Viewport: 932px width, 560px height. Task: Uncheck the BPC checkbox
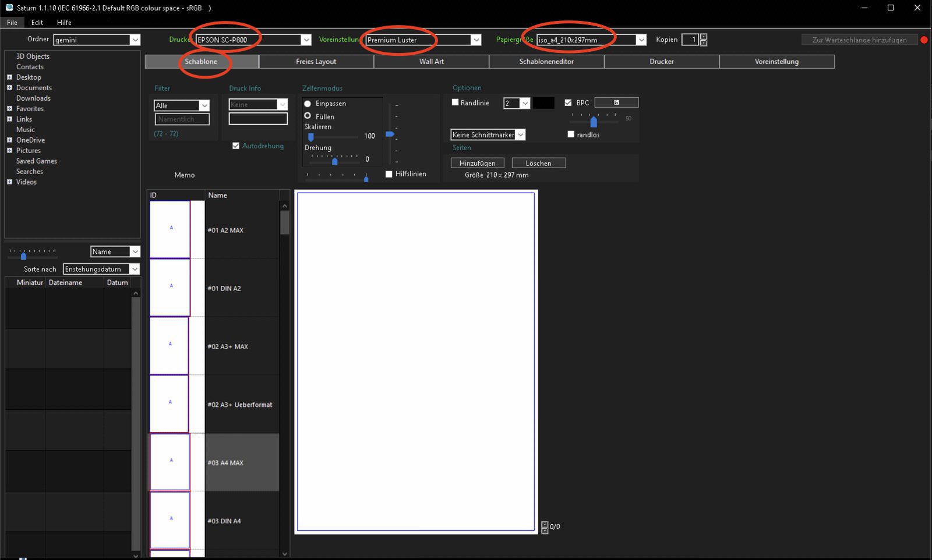tap(569, 102)
